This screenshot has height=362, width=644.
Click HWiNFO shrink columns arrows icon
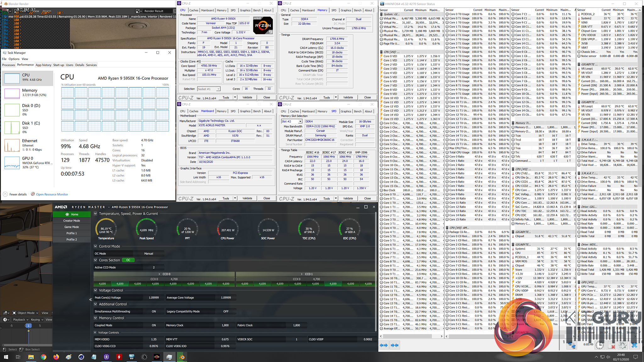tap(394, 345)
